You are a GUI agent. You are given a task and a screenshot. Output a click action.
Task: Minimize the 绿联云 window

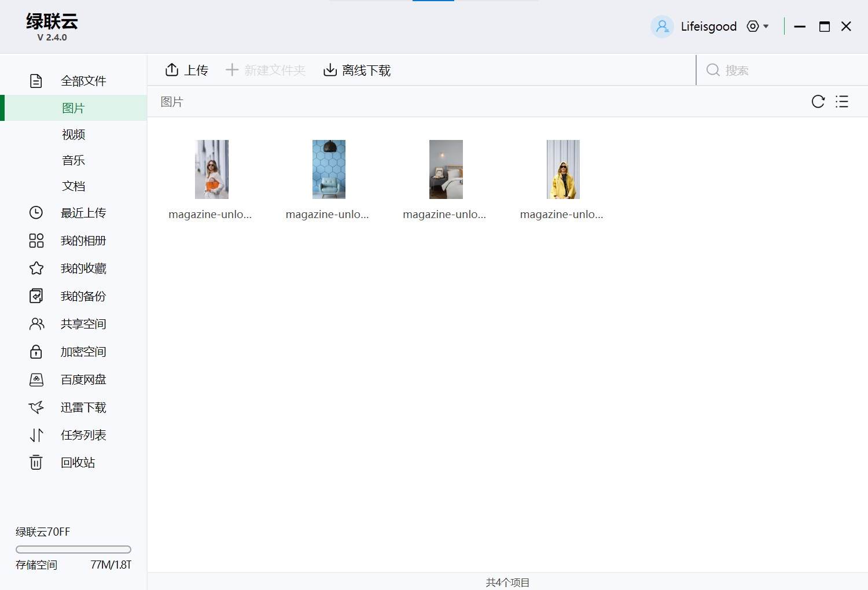coord(800,27)
